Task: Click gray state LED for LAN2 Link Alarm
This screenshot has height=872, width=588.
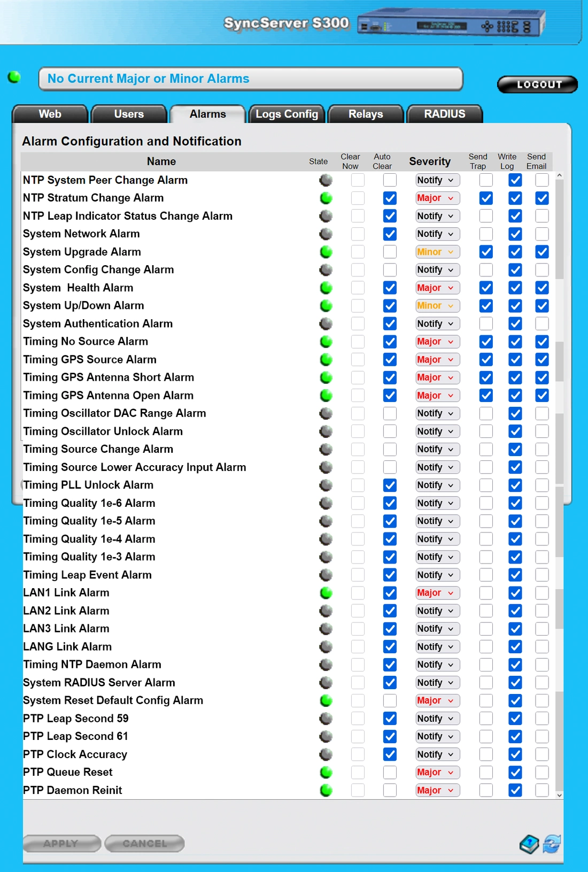Action: click(326, 611)
